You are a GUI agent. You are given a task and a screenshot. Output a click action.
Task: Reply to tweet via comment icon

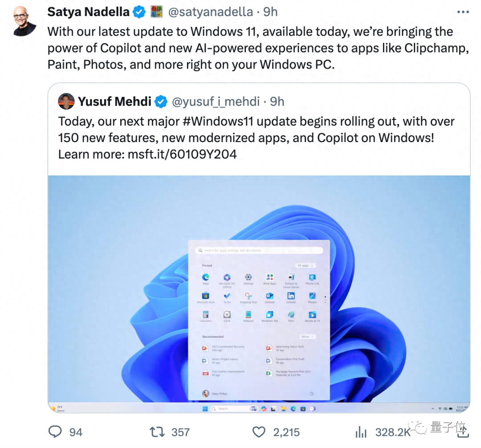55,432
